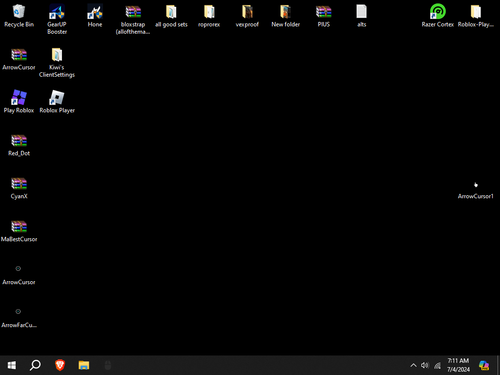Open taskbar Search

(35, 365)
